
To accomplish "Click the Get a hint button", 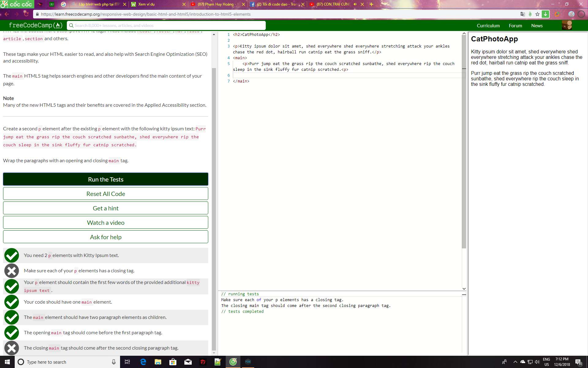I will pyautogui.click(x=106, y=208).
